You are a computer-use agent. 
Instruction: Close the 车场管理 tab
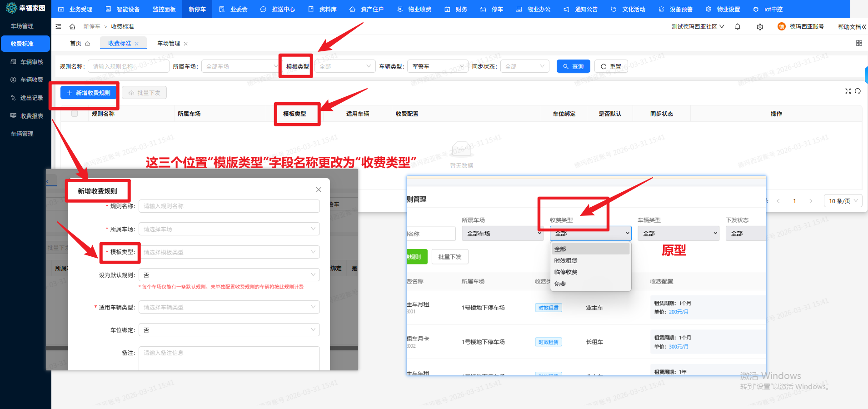(x=185, y=44)
